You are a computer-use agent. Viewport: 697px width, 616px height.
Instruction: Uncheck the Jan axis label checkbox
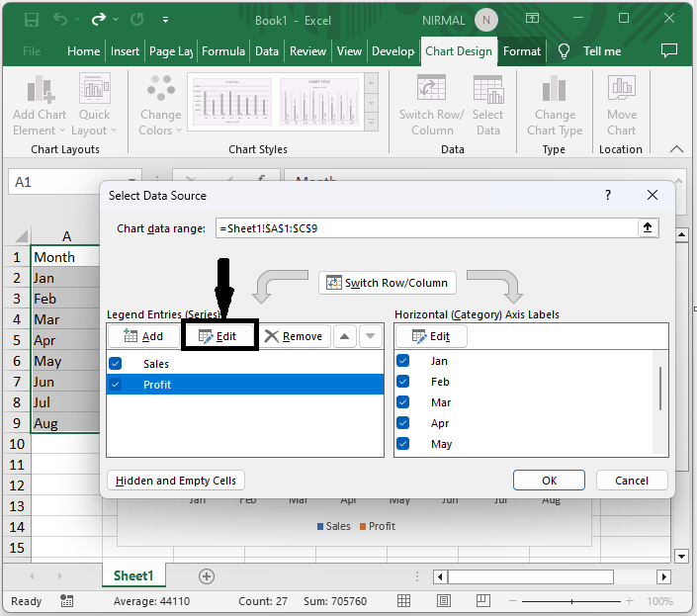[403, 361]
